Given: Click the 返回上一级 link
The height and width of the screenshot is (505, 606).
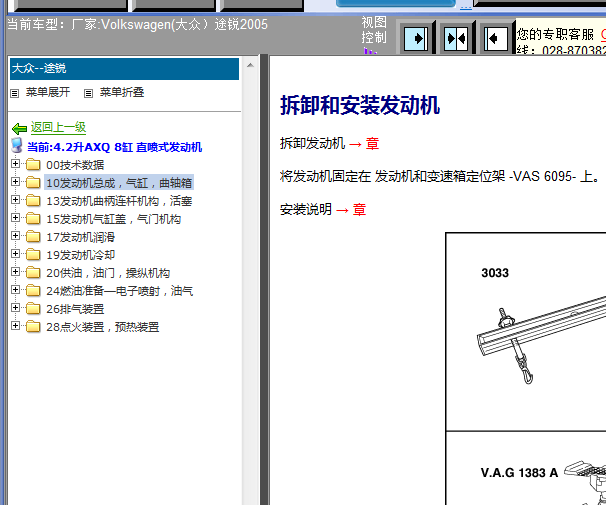Looking at the screenshot, I should pyautogui.click(x=58, y=127).
